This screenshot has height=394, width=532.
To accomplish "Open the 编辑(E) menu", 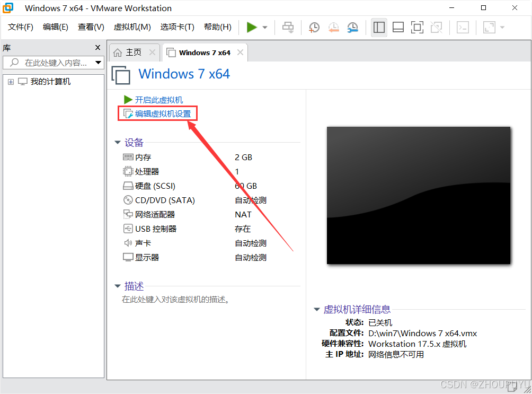I will pos(55,27).
